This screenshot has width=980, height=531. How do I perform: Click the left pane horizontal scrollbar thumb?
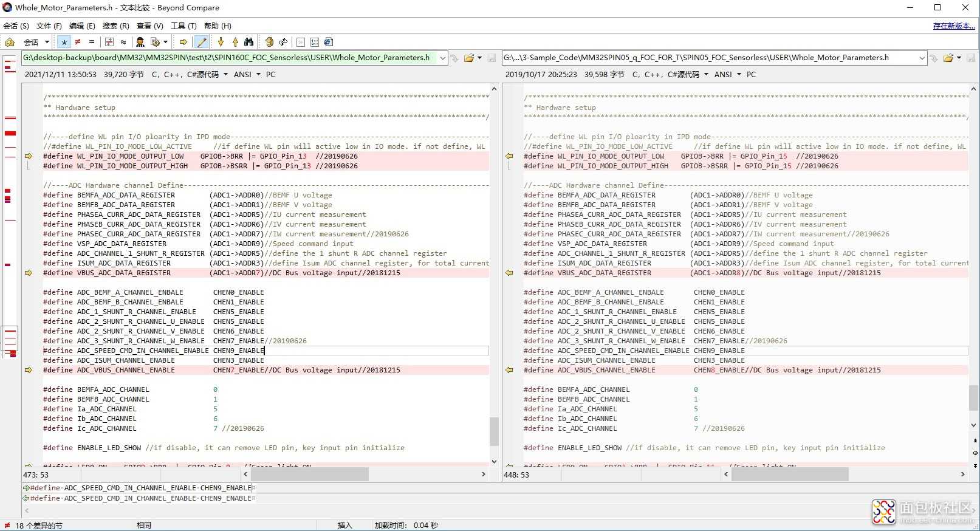point(310,474)
